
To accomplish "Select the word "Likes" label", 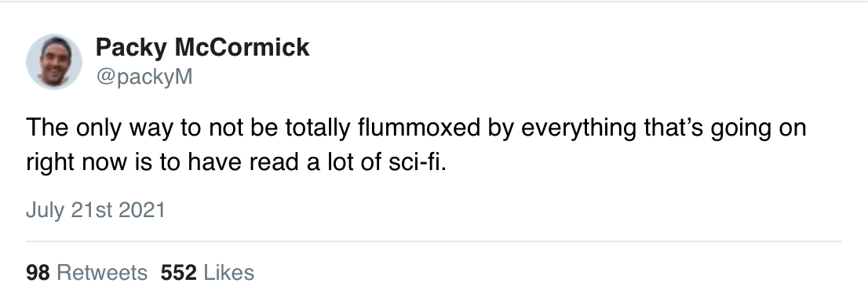I will [x=229, y=272].
